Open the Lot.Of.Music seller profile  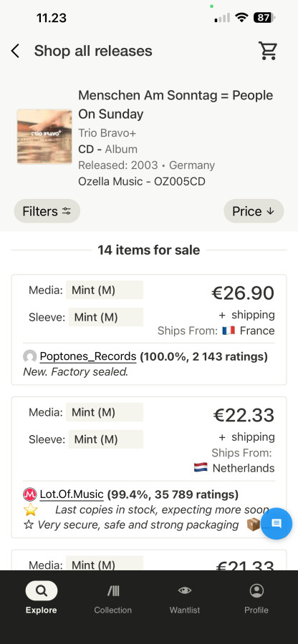(x=72, y=494)
